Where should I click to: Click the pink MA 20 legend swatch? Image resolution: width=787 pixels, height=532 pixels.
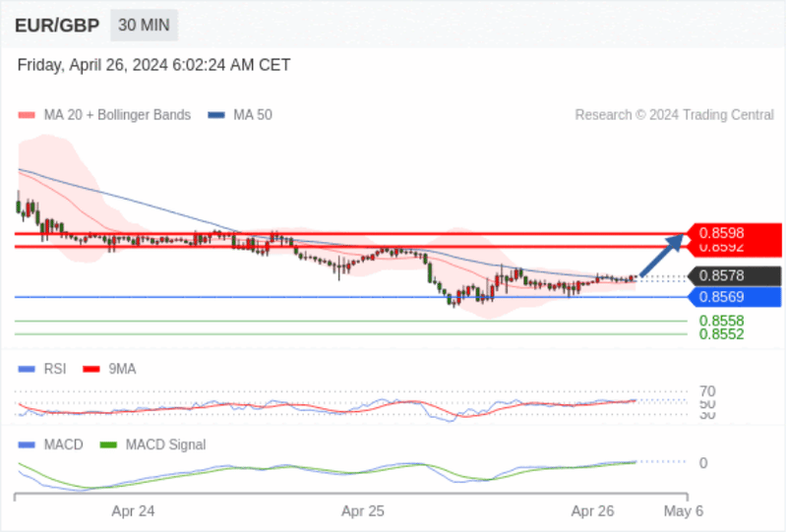point(27,115)
